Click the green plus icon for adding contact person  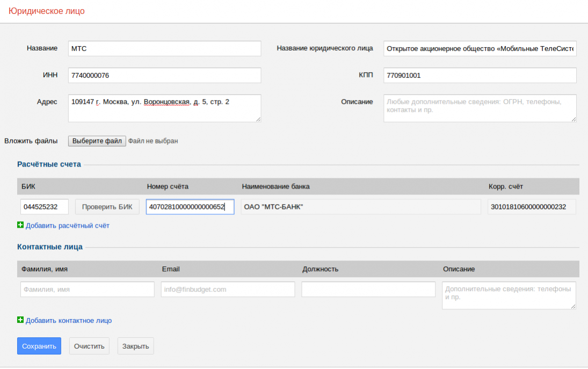click(x=20, y=320)
